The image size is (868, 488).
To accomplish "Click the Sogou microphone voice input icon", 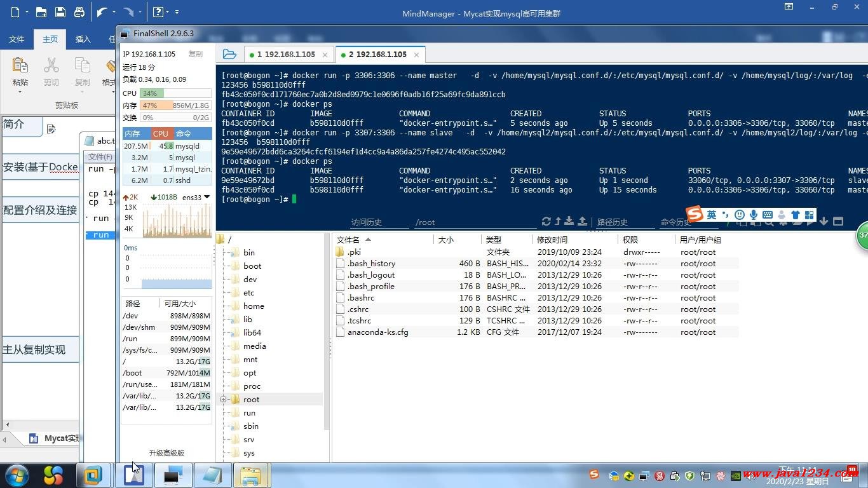I will [x=754, y=215].
